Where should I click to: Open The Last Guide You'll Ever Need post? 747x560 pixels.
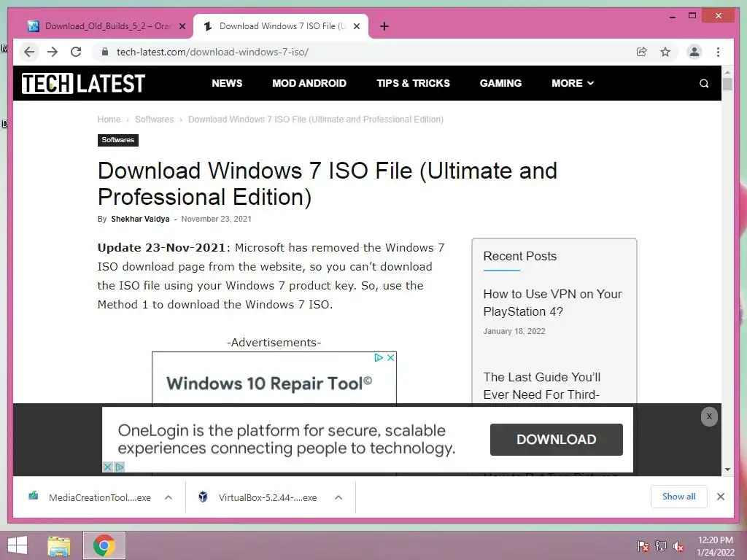542,386
